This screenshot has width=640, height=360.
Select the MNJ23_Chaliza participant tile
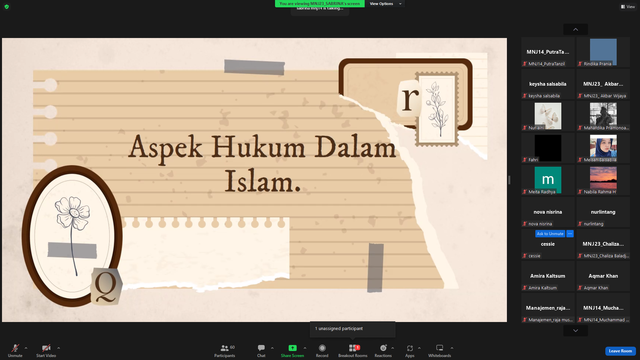click(x=603, y=244)
